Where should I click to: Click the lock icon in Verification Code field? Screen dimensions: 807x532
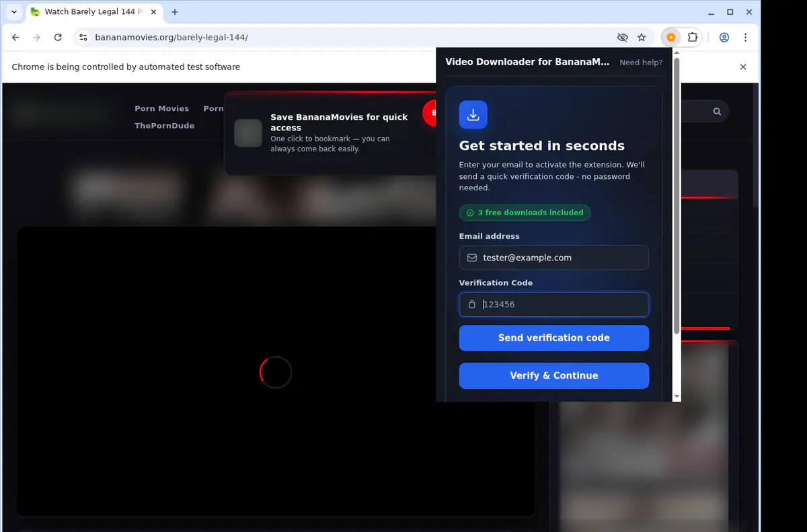pos(472,304)
